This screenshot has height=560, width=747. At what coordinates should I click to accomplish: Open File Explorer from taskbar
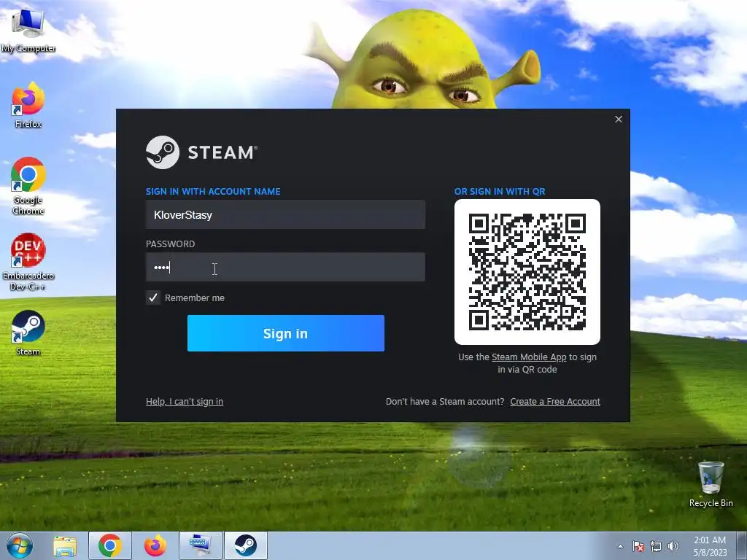pos(65,545)
